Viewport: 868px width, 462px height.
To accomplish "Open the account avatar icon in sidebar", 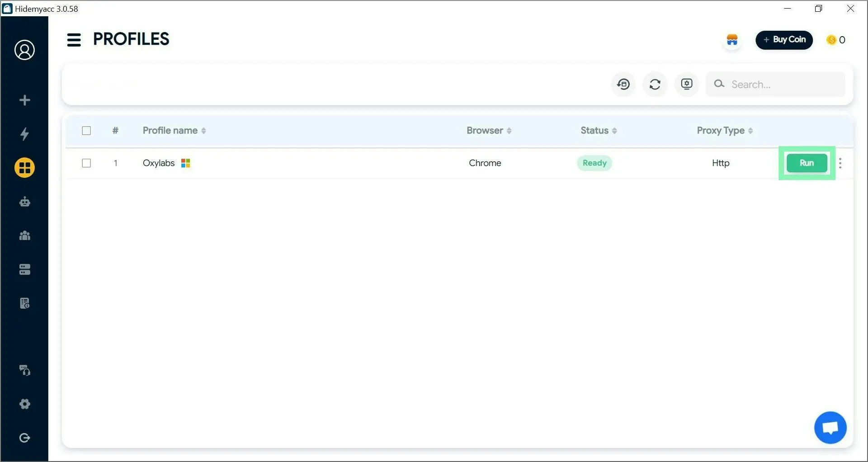I will click(24, 50).
